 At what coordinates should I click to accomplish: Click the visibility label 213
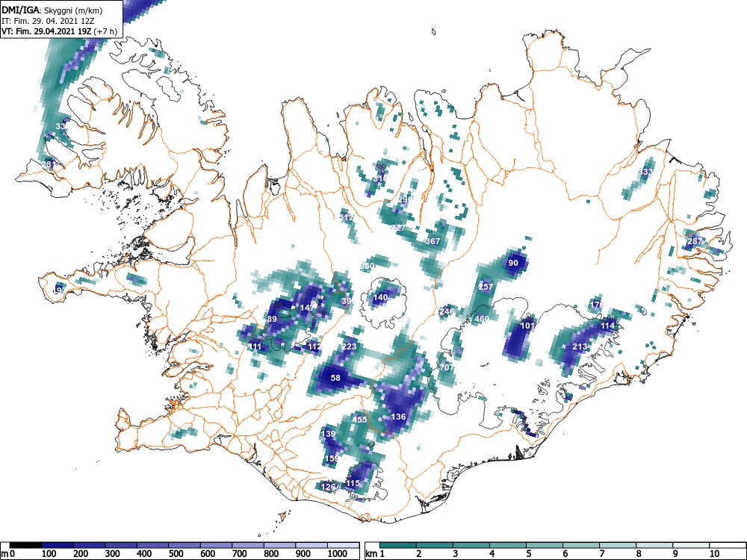coord(580,346)
